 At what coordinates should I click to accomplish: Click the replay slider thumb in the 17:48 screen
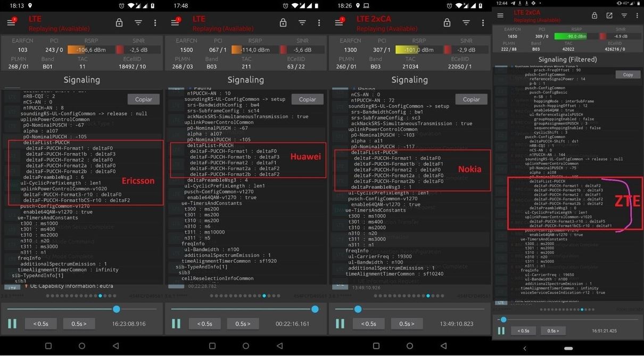[x=315, y=309]
